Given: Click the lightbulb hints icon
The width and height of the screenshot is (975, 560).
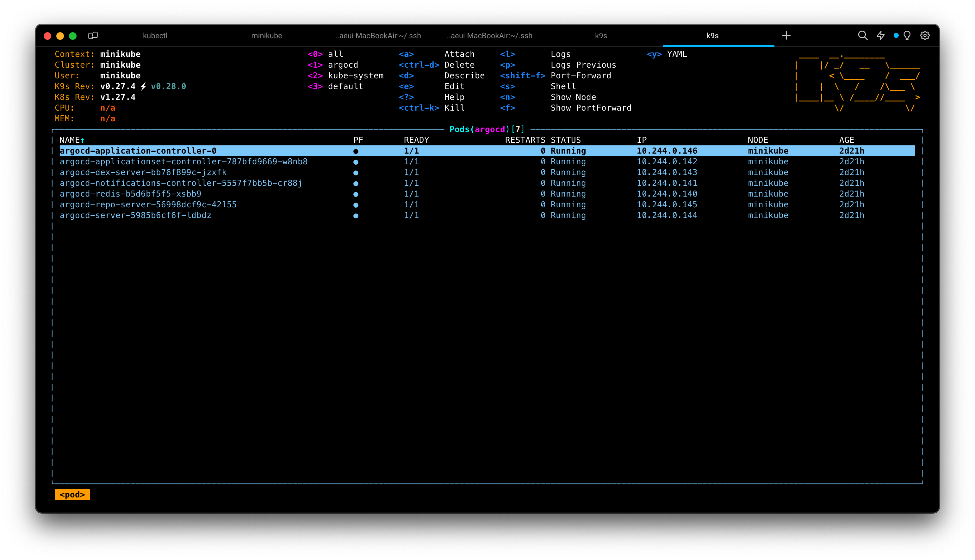Looking at the screenshot, I should (x=907, y=36).
